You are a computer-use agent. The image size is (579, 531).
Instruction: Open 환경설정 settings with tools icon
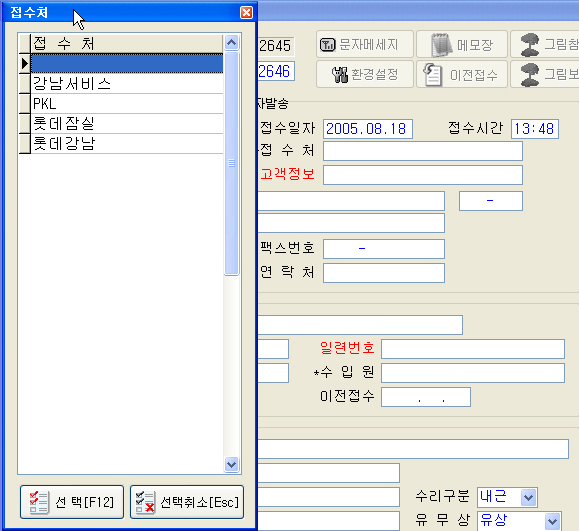(364, 74)
